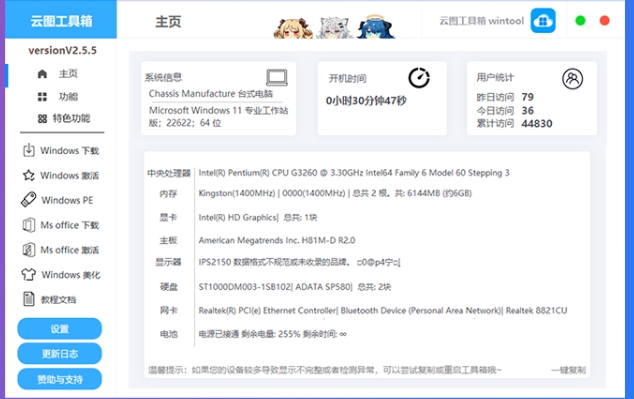Click the 内存 row label

(x=168, y=194)
